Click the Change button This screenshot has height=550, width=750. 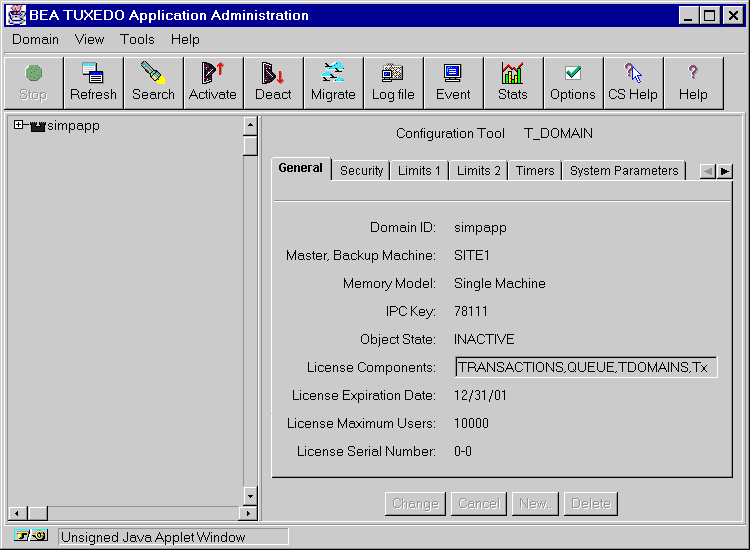tap(415, 504)
